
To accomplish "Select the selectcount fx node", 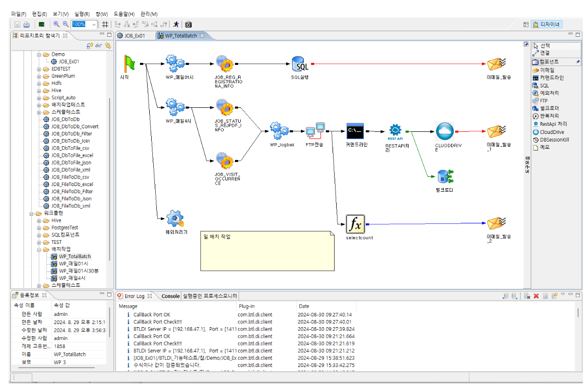I will pos(355,224).
